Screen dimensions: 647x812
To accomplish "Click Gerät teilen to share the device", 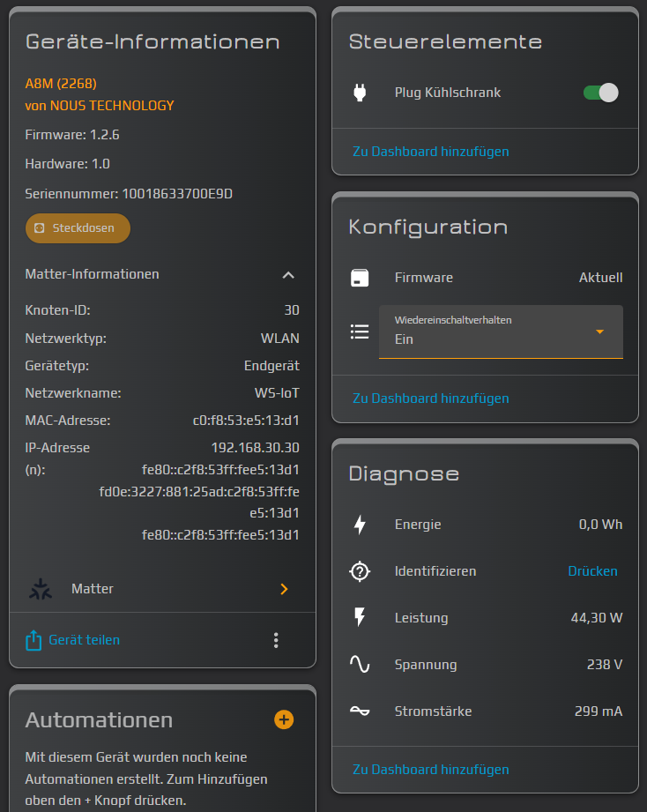I will coord(84,640).
